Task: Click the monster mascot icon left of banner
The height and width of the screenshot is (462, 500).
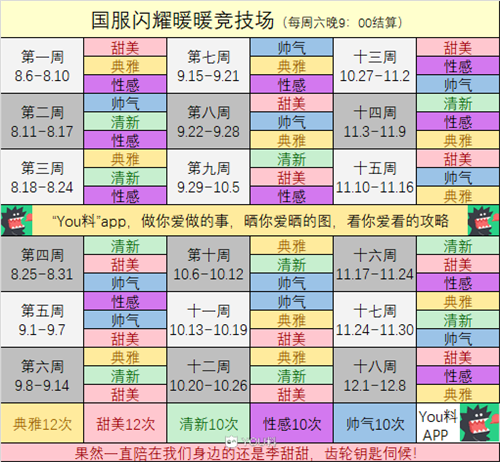Action: coord(16,220)
